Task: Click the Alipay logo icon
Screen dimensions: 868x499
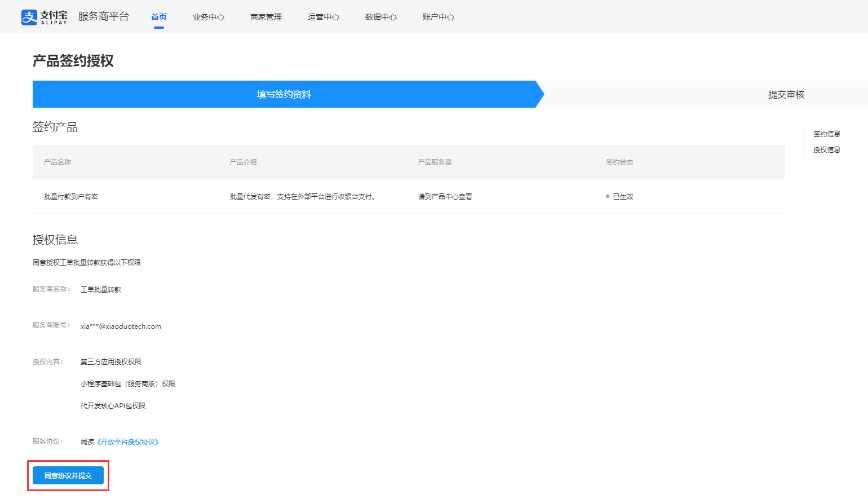Action: (29, 17)
